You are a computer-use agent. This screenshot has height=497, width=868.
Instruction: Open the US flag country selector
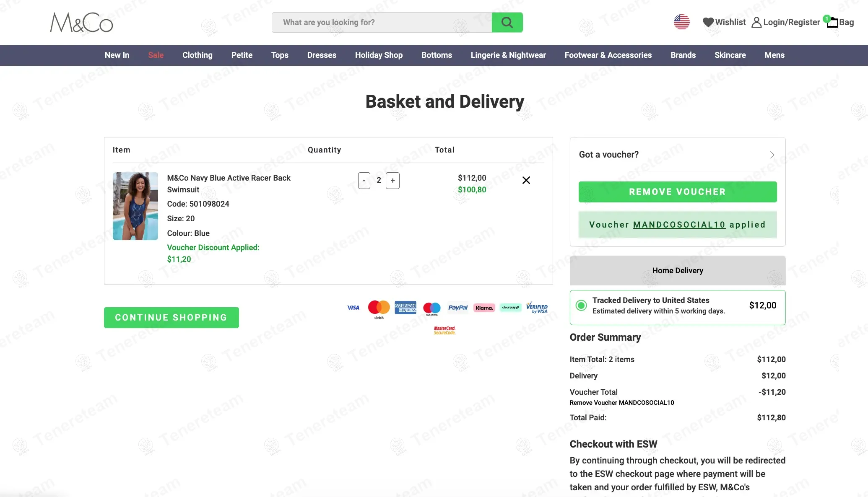681,22
